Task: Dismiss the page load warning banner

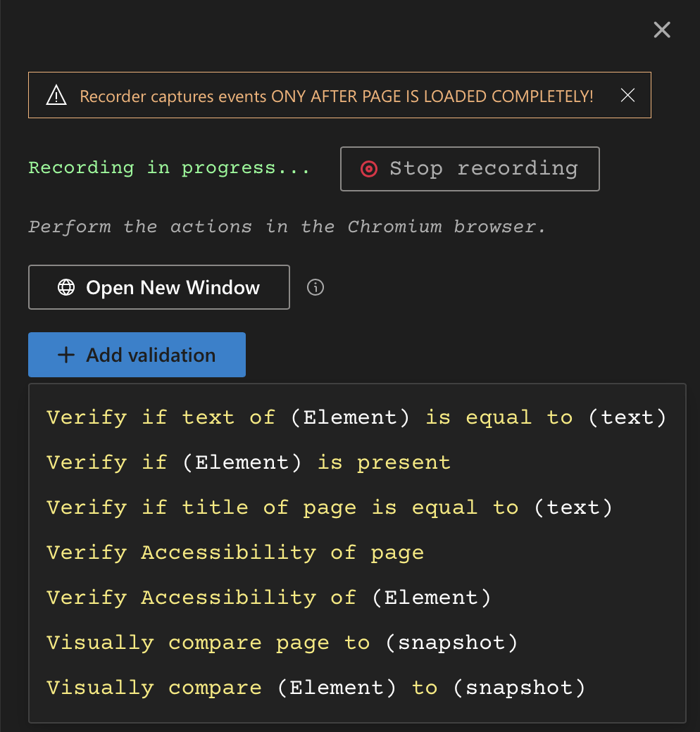Action: coord(627,95)
